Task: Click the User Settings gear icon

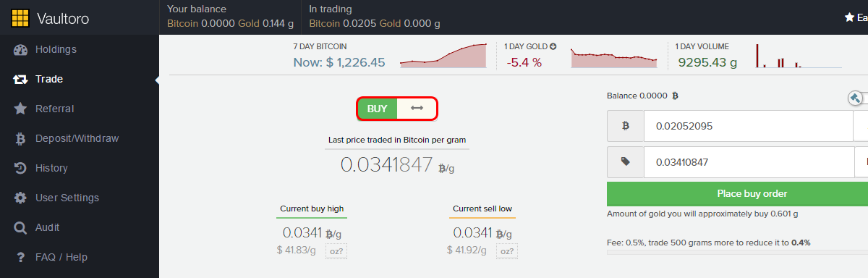Action: click(x=20, y=198)
